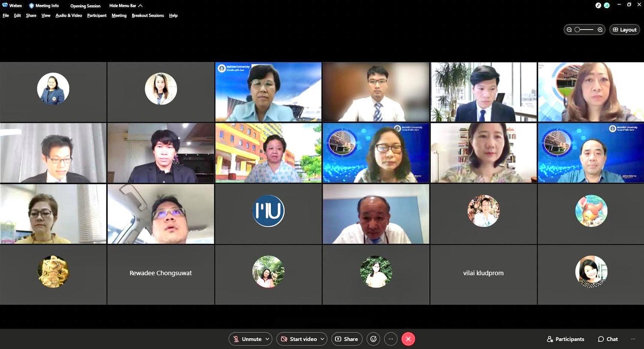Open the Share menu in menu bar
This screenshot has width=644, height=349.
coord(31,15)
